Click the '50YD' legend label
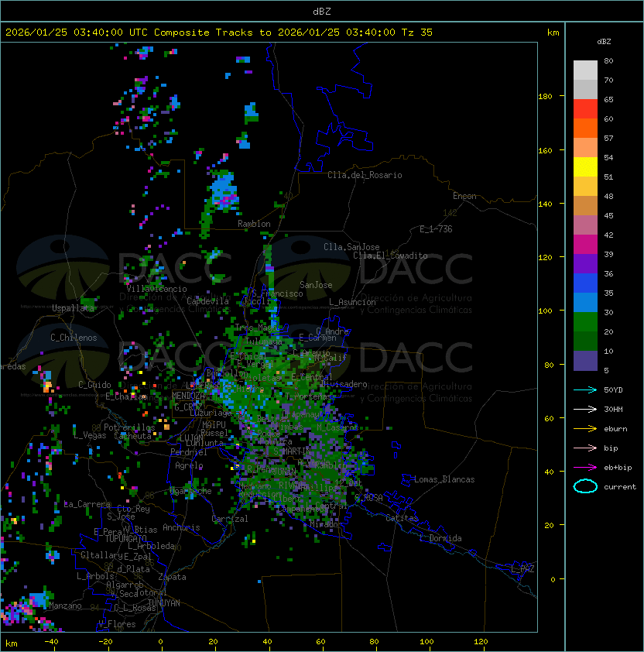644x652 pixels. click(x=613, y=390)
